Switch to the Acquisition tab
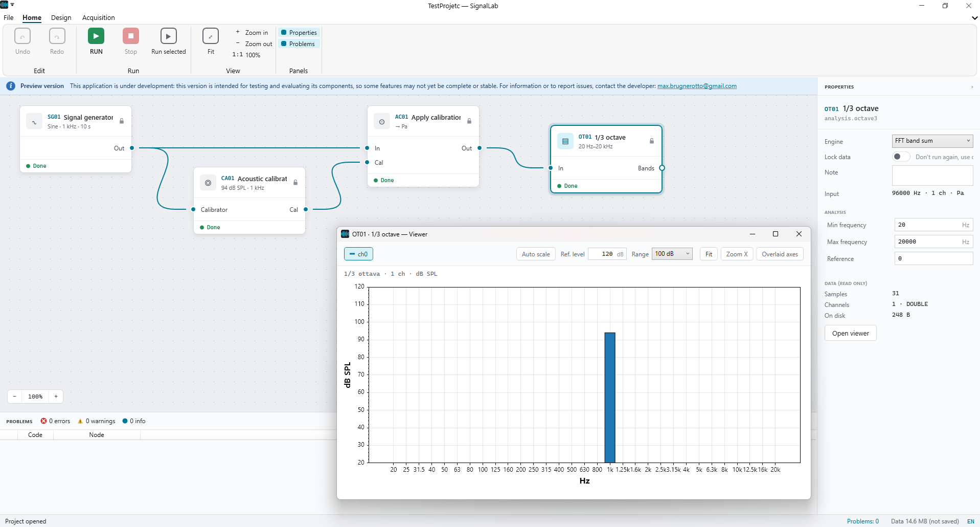This screenshot has width=980, height=527. (99, 17)
